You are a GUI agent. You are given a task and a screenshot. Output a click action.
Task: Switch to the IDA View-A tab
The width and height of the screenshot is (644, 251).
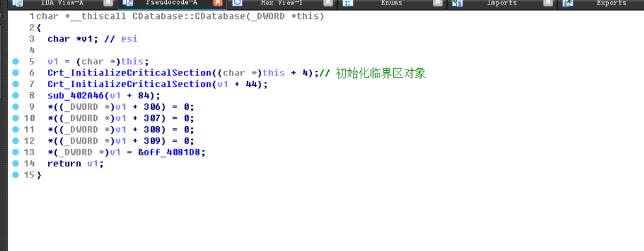(62, 3)
